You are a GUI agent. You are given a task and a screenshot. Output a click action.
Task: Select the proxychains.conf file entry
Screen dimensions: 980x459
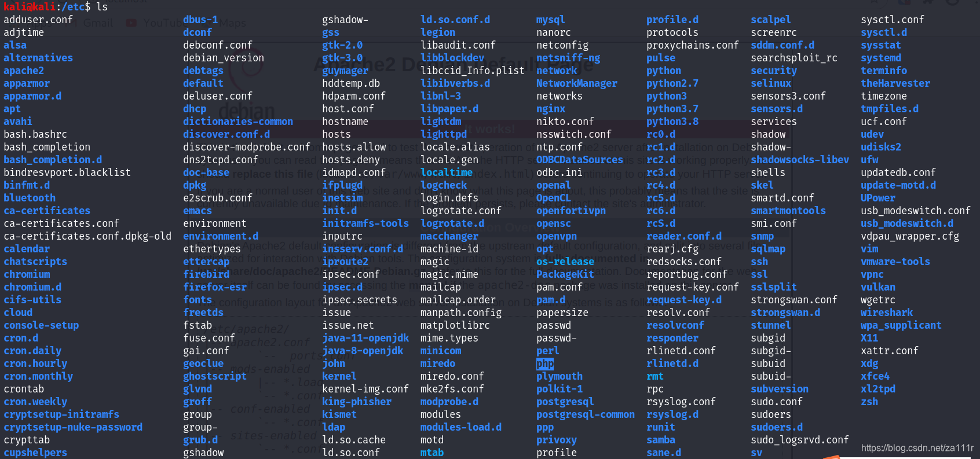click(x=693, y=45)
